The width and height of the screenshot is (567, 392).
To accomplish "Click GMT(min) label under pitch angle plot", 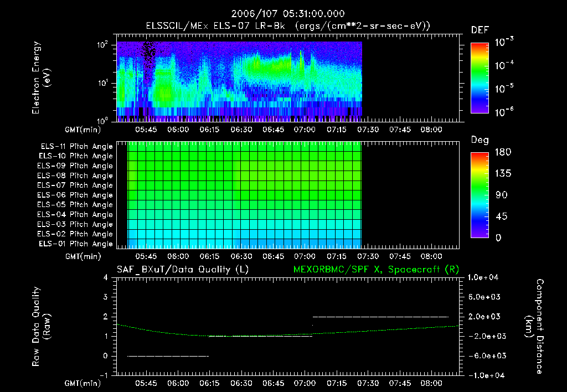I will pos(83,257).
